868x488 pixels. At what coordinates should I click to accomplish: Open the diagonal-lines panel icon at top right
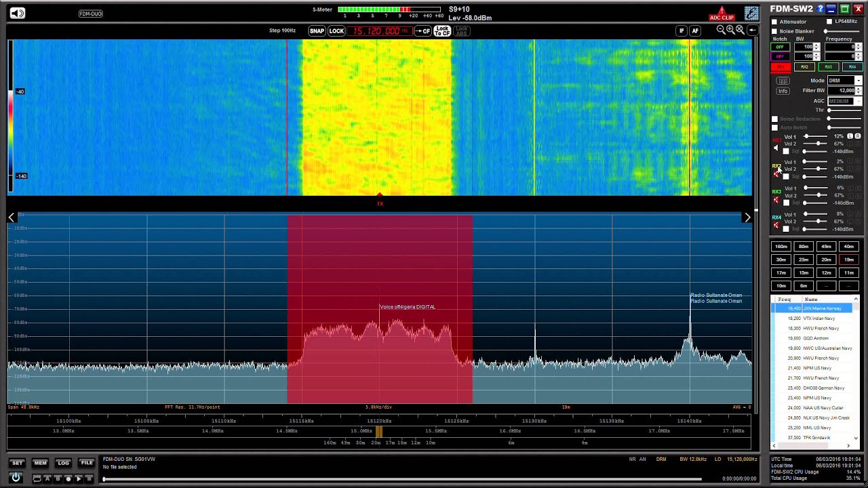[x=751, y=14]
